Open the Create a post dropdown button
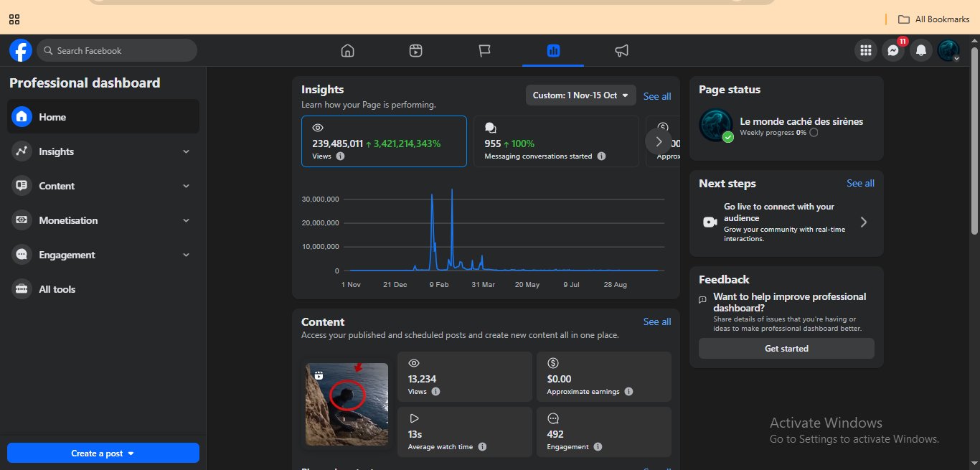980x470 pixels. point(103,453)
